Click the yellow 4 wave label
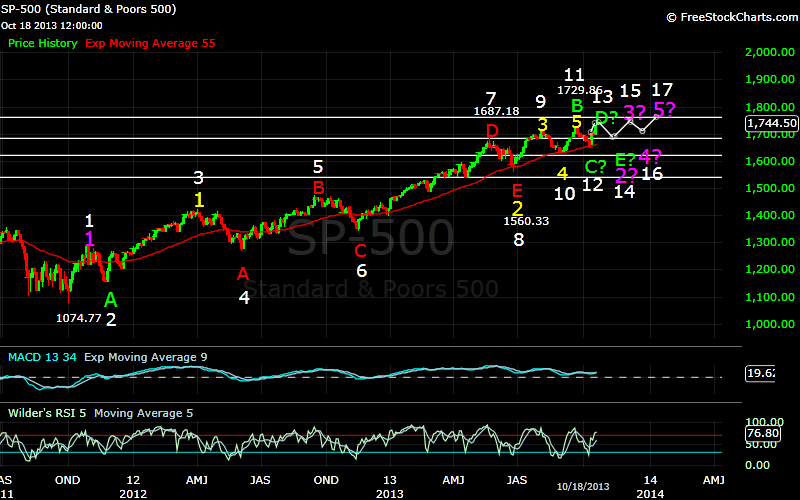This screenshot has width=800, height=500. [562, 173]
